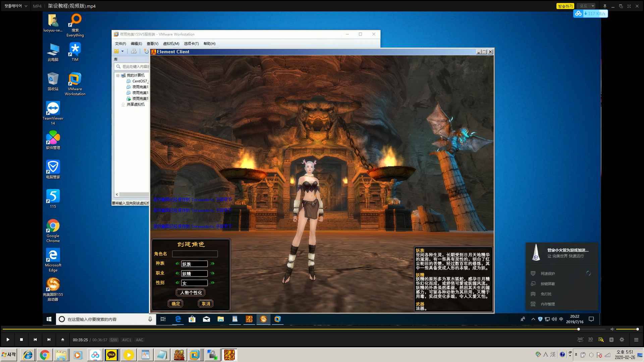Viewport: 644px width, 362px height.
Task: Click the KakaoTalk taskbar icon
Action: click(x=111, y=355)
